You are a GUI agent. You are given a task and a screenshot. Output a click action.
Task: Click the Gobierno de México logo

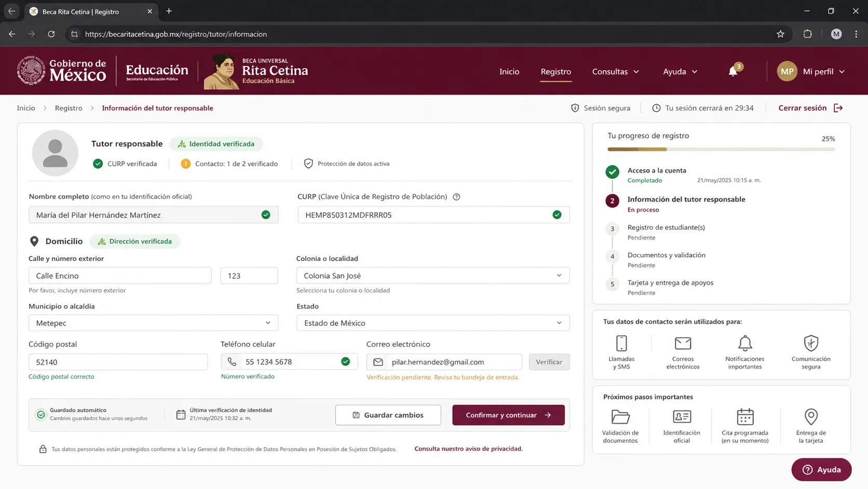click(62, 71)
